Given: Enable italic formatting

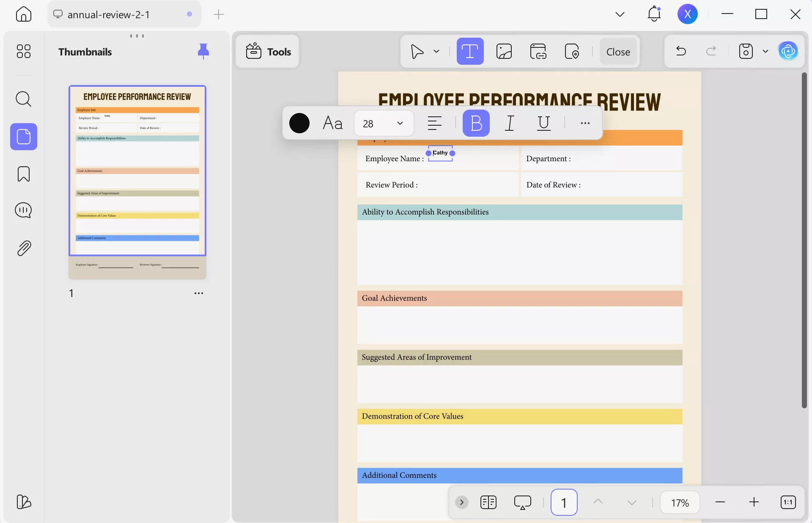Looking at the screenshot, I should point(510,123).
